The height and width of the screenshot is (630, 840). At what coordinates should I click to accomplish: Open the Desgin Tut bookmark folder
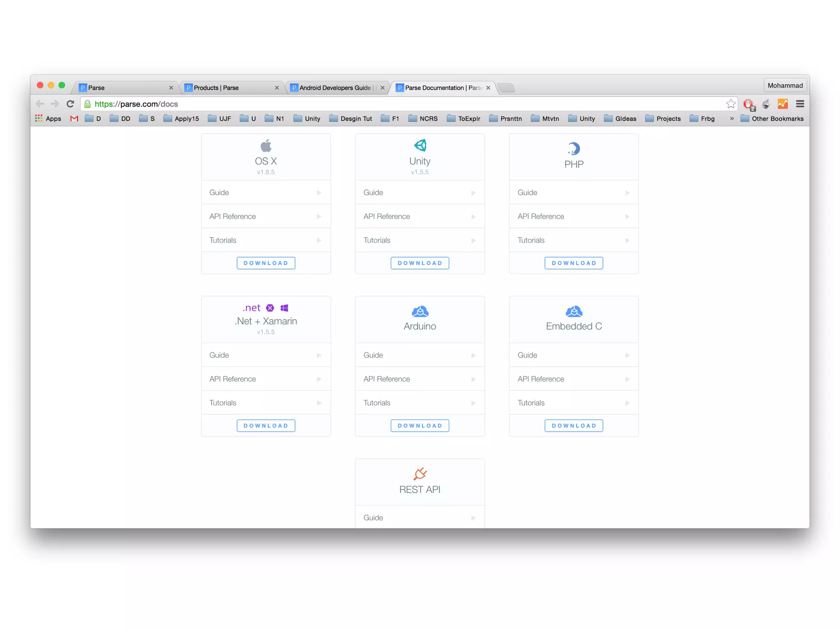click(351, 119)
